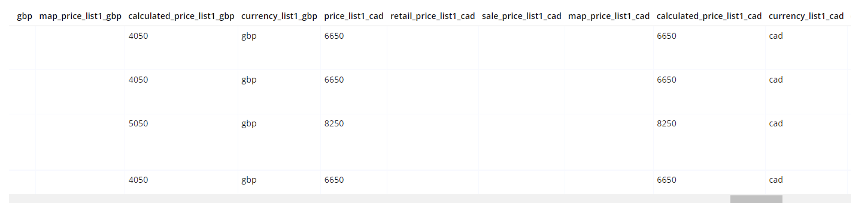The height and width of the screenshot is (216, 868).
Task: Click first row's gbp currency cell
Action: [x=249, y=36]
